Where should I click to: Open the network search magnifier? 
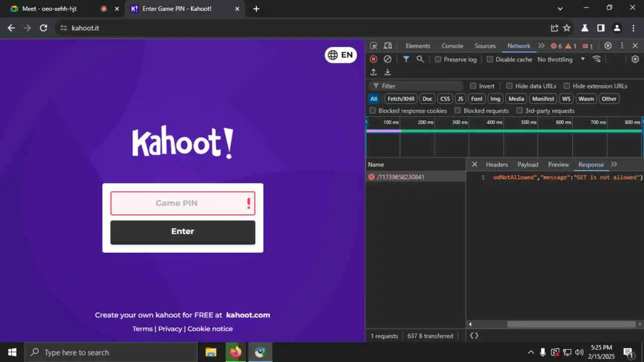click(420, 59)
